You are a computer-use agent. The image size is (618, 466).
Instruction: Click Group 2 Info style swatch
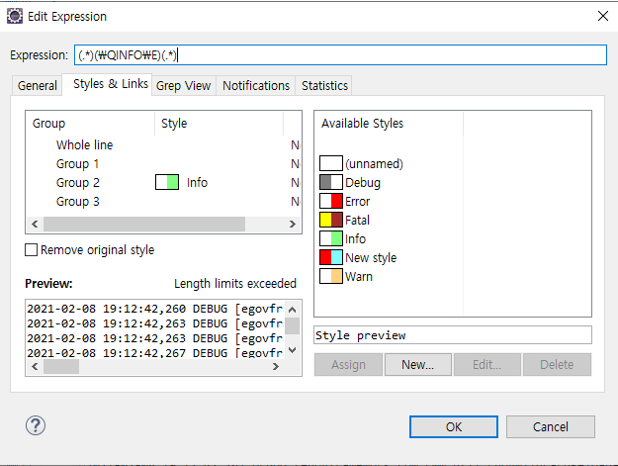tap(166, 183)
